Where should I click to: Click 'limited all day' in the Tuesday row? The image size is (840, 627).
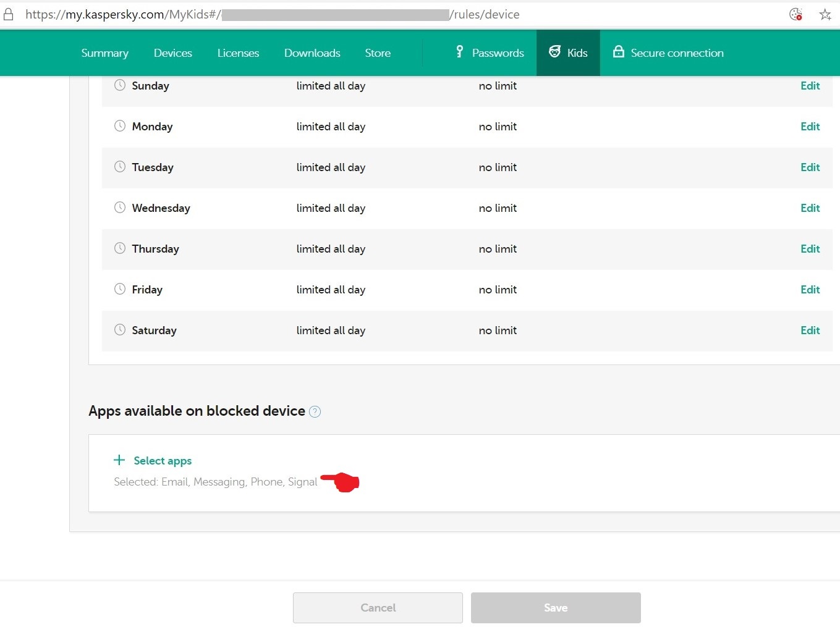(331, 167)
